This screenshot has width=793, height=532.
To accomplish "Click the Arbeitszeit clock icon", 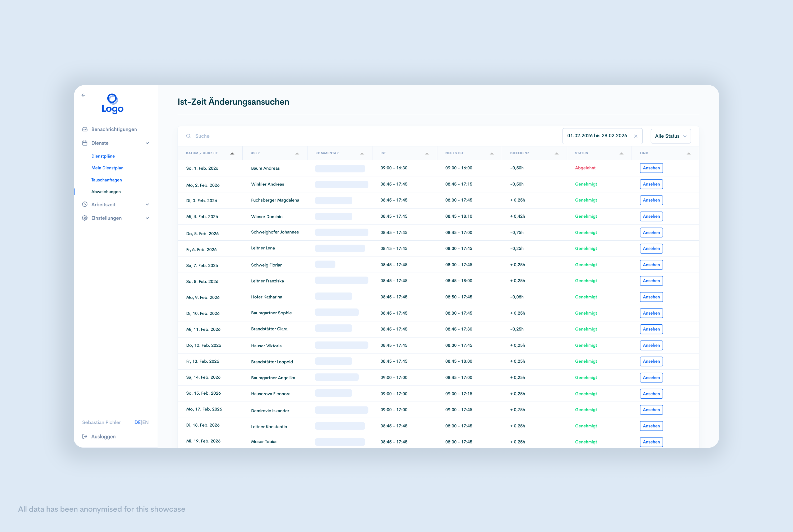I will (85, 204).
